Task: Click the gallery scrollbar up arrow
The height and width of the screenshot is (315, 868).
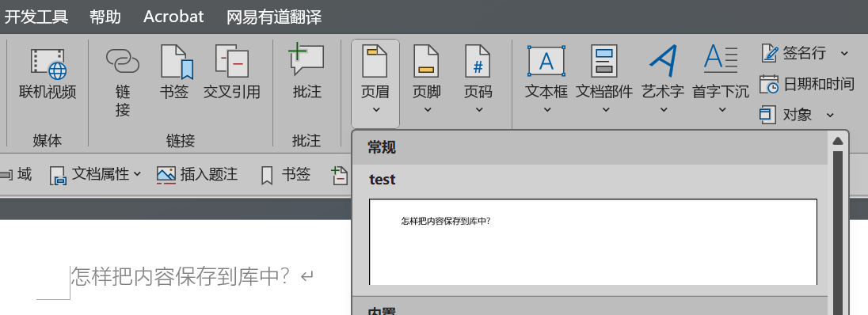Action: [838, 141]
